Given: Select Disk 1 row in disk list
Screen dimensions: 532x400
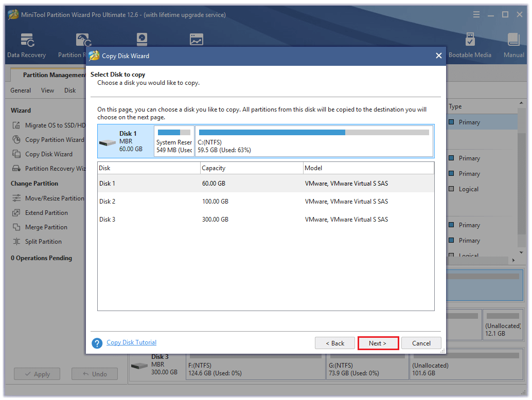Looking at the screenshot, I should tap(265, 184).
